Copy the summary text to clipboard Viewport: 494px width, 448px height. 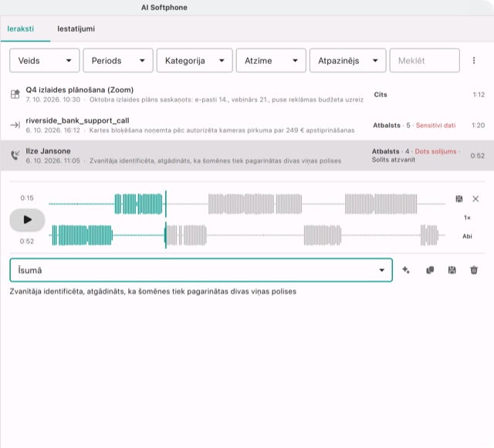point(430,270)
